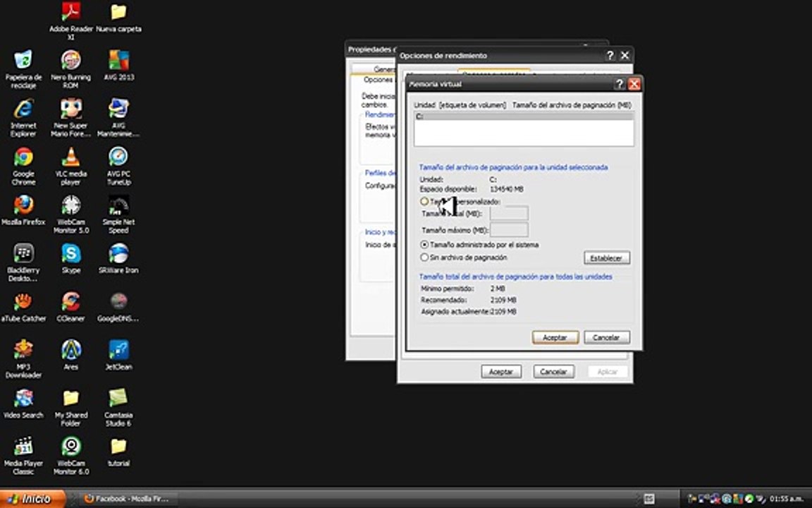Screen dimensions: 812x508
Task: Open Papelera de reciclaje icon
Action: coord(23,59)
